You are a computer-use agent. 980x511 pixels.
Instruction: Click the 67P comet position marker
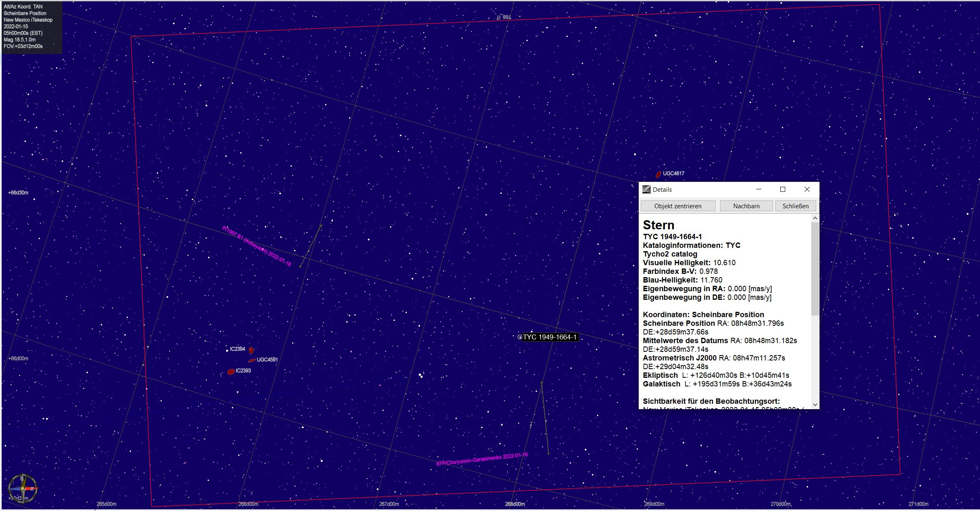click(x=548, y=454)
